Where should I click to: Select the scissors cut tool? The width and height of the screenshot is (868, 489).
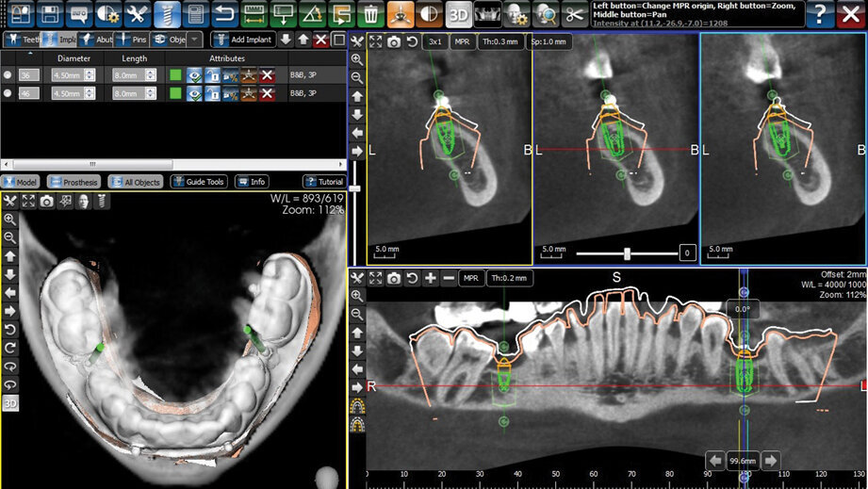pyautogui.click(x=573, y=14)
